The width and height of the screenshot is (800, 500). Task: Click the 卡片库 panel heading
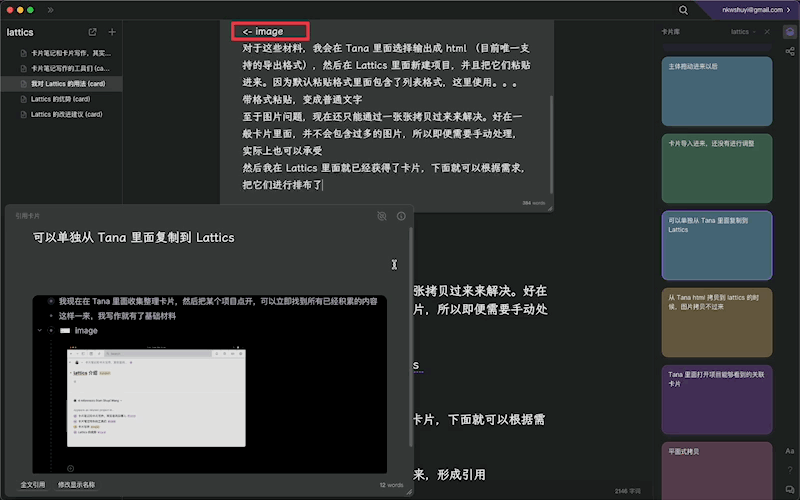coord(670,32)
